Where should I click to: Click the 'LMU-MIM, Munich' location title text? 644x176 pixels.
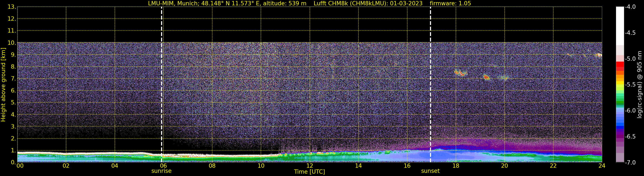tap(173, 3)
